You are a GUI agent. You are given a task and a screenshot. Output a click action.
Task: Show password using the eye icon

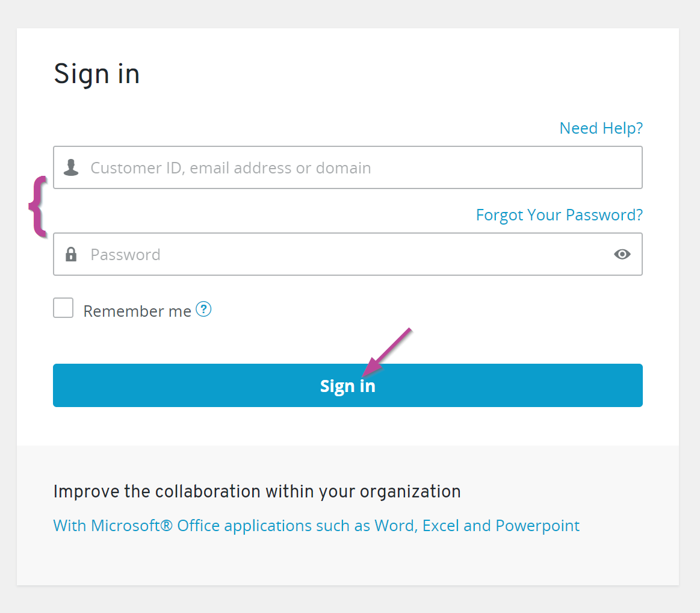[622, 254]
